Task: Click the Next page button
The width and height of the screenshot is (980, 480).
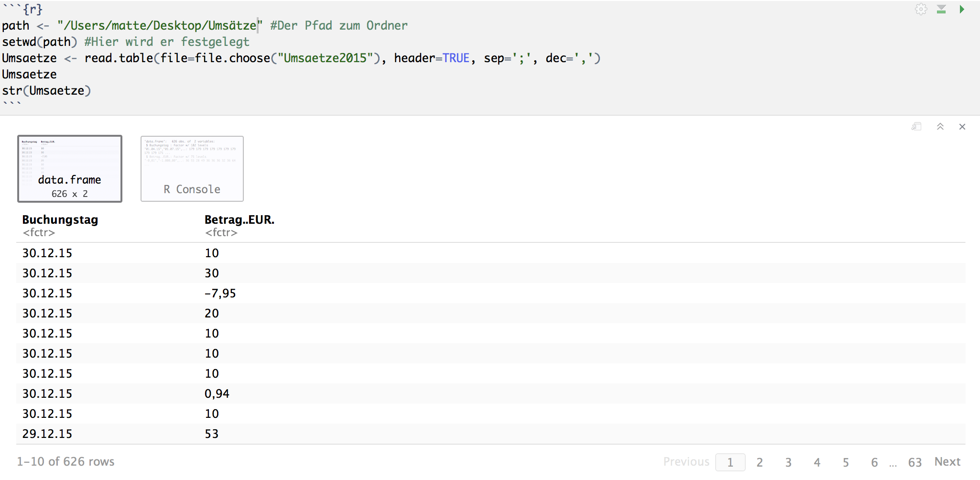Action: [x=947, y=462]
